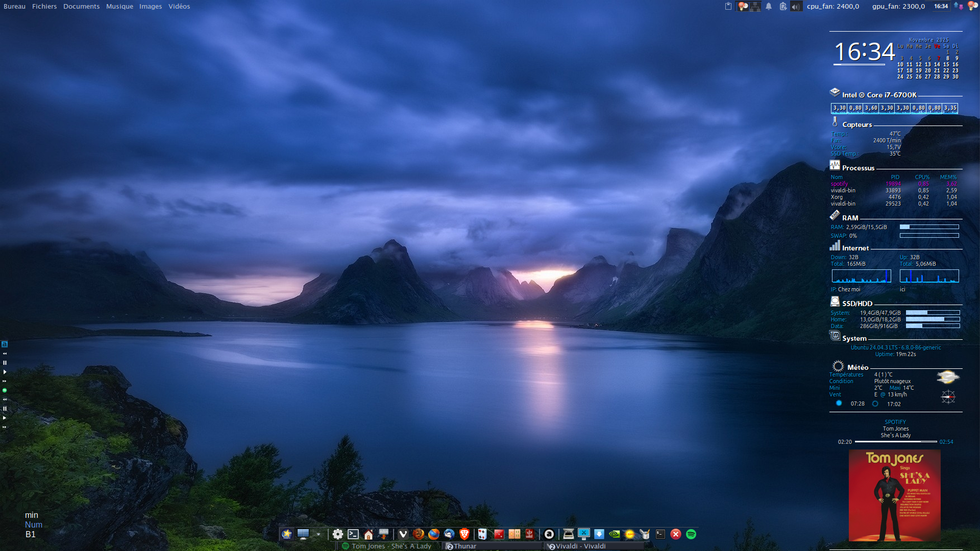Open the Musique menu in the top panel
The image size is (980, 551).
click(x=119, y=7)
